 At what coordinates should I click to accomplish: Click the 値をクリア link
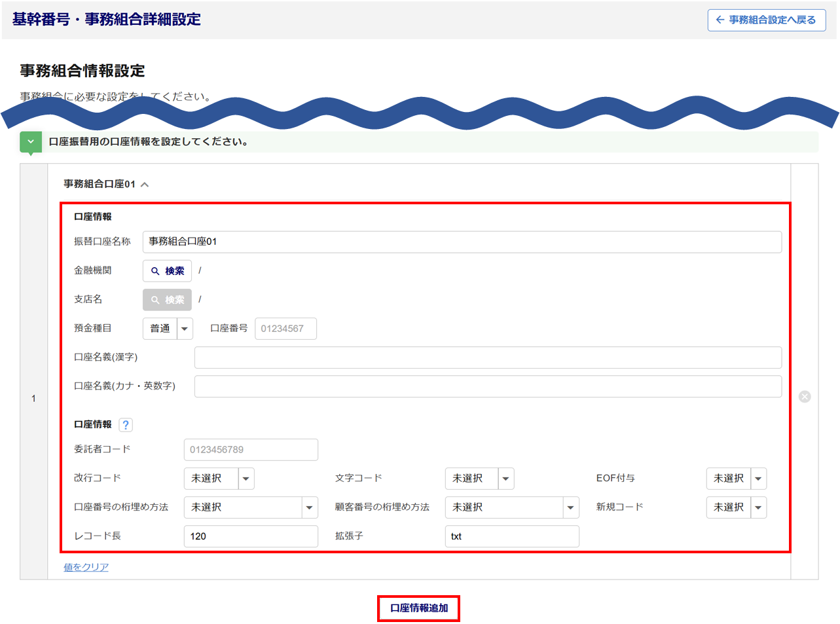86,567
